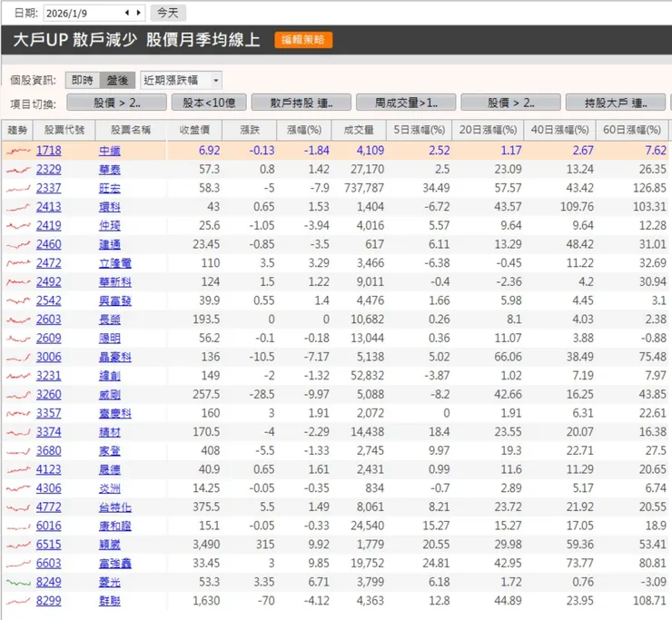Viewport: 672px width, 620px height.
Task: Select the 散戶持股 連.. filter tab
Action: (x=301, y=103)
